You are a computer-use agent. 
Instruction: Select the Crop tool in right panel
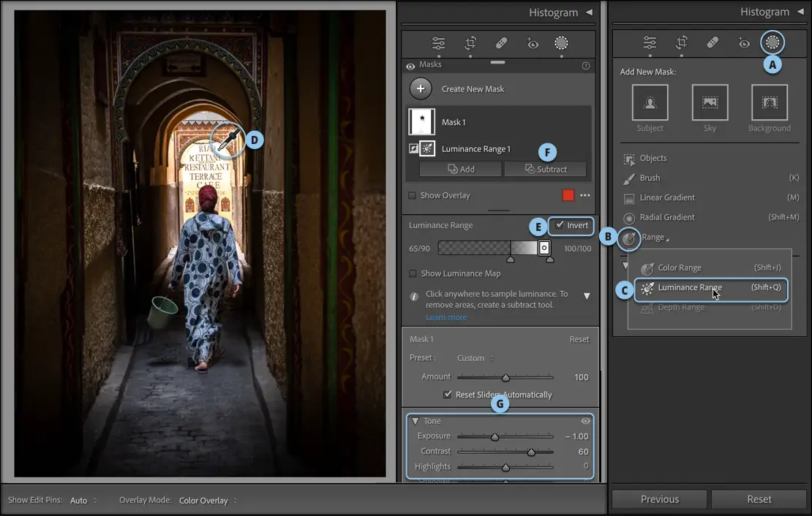682,43
